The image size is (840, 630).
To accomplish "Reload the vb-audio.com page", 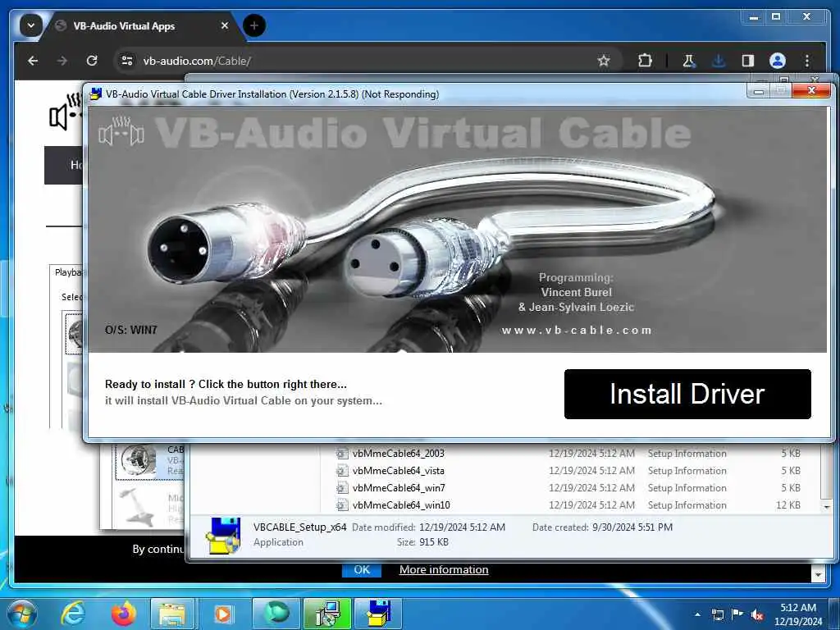I will coord(92,61).
